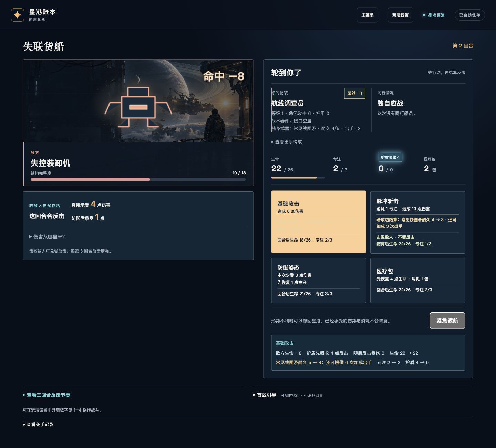
Task: Click the 独自应战 companion status
Action: (x=390, y=103)
